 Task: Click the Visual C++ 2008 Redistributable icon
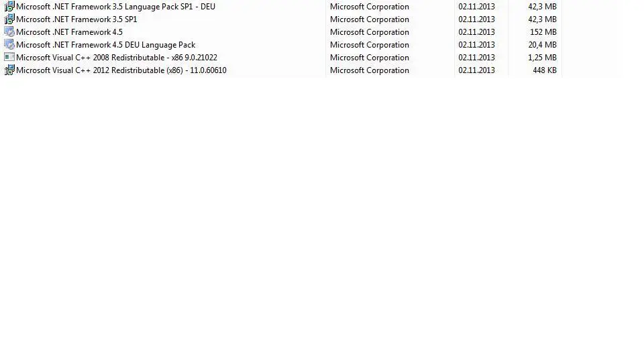(9, 58)
